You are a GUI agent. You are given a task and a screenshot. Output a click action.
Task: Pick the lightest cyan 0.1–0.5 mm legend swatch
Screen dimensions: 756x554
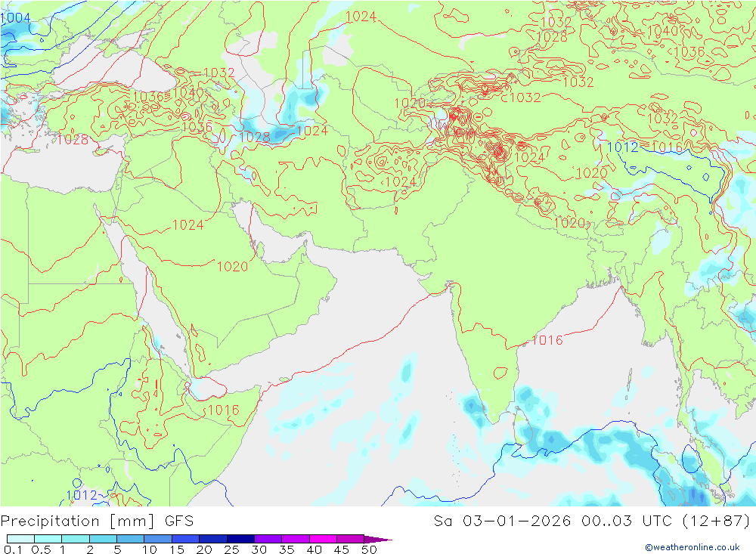point(20,539)
